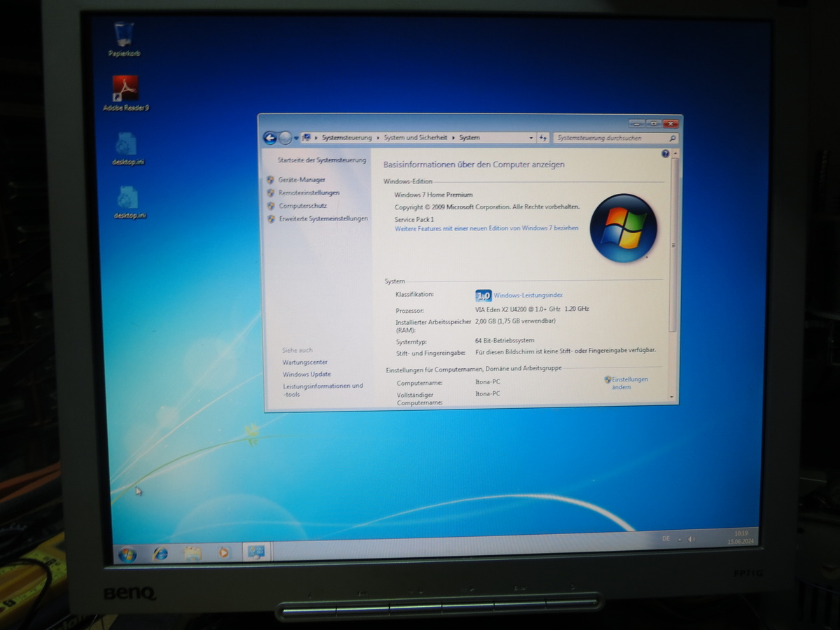
Task: Click processor text VIA Eden X2 U4200
Action: [x=532, y=309]
